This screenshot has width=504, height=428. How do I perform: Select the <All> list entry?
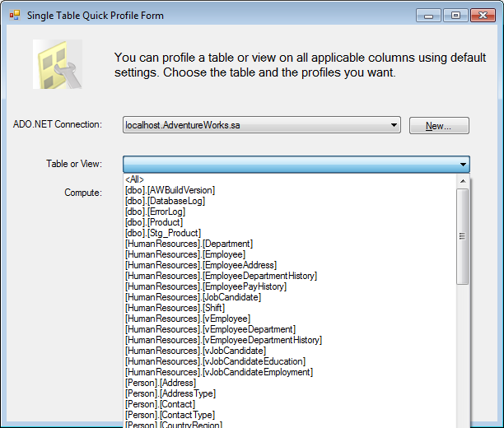(x=135, y=179)
